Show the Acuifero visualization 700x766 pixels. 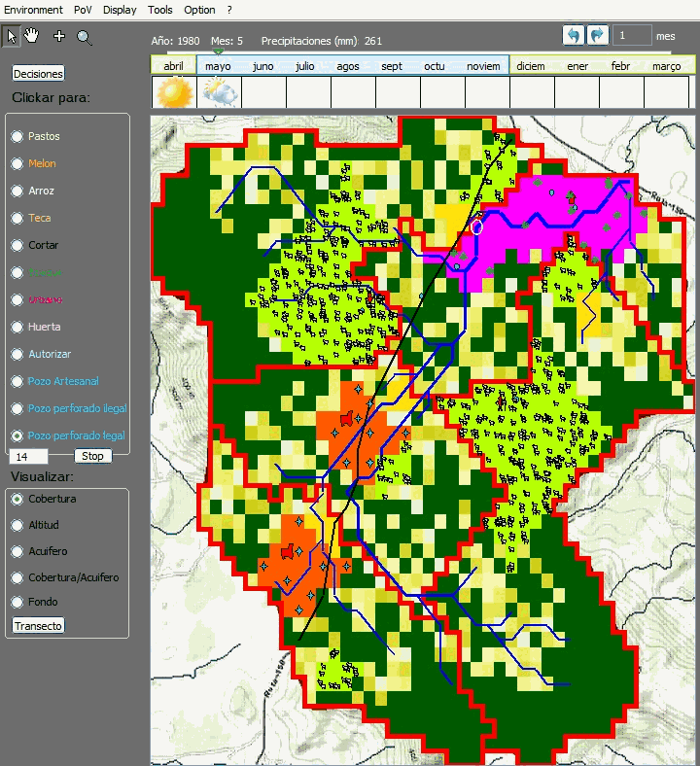17,551
